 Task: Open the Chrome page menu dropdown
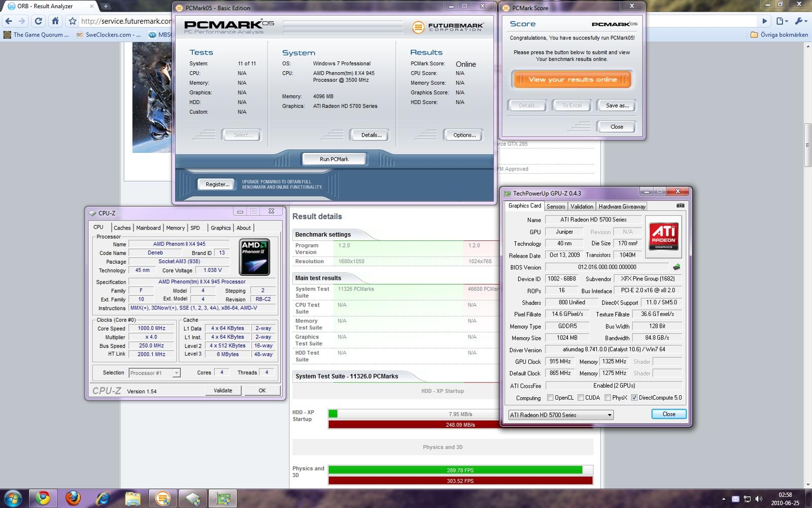pyautogui.click(x=782, y=21)
